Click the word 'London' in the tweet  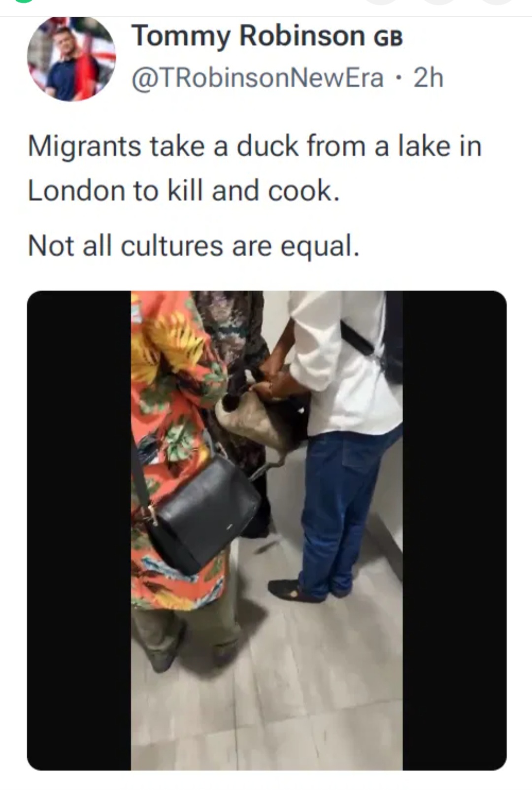pos(75,191)
